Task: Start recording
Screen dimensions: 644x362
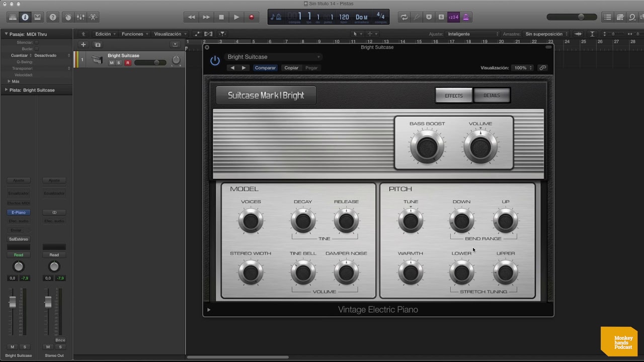Action: [252, 17]
